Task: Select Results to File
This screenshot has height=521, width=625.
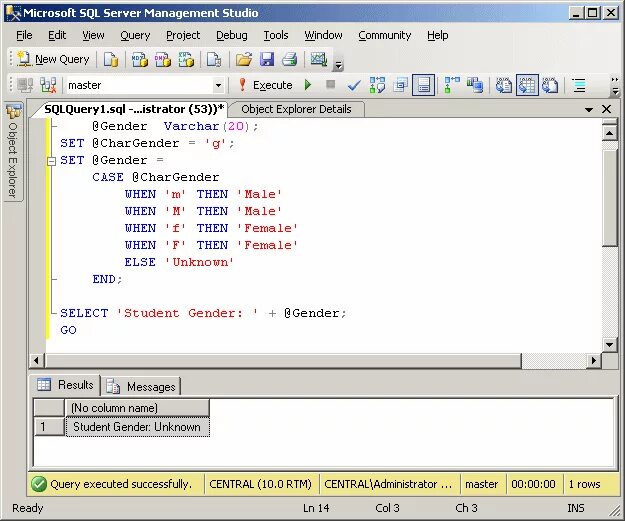Action: pyautogui.click(x=550, y=85)
